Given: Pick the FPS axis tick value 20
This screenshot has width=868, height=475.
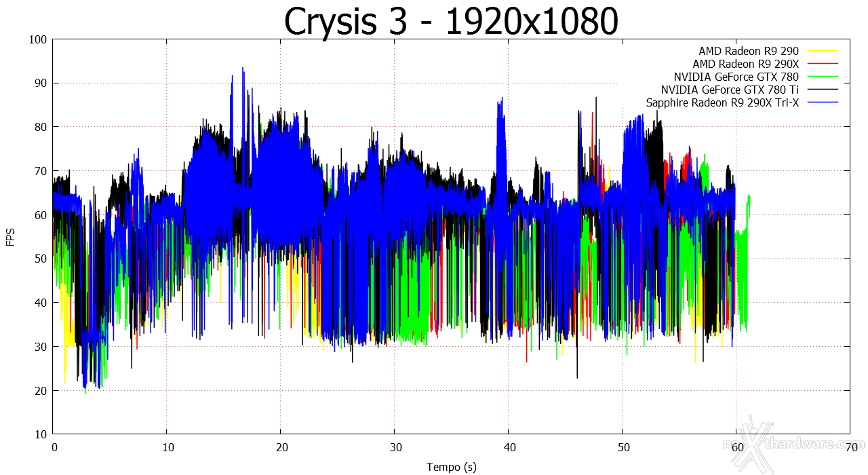Looking at the screenshot, I should click(x=41, y=390).
